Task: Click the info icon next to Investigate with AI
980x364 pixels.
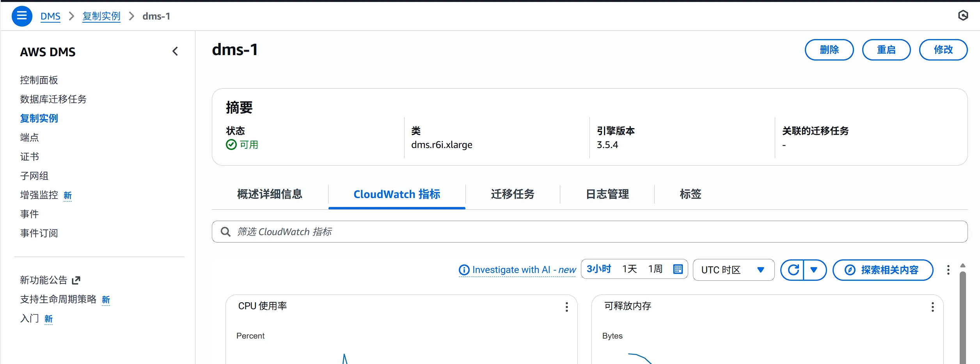Action: point(463,269)
